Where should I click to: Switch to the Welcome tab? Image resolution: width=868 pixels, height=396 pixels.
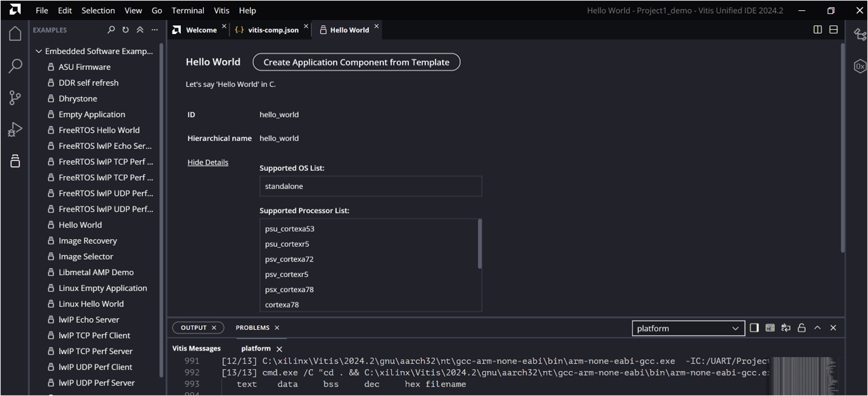pyautogui.click(x=200, y=29)
